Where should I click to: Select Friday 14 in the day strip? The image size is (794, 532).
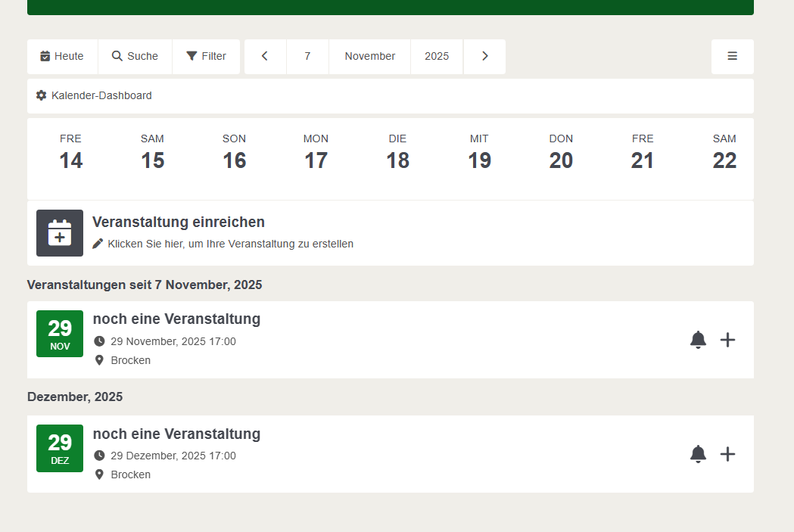pyautogui.click(x=70, y=153)
